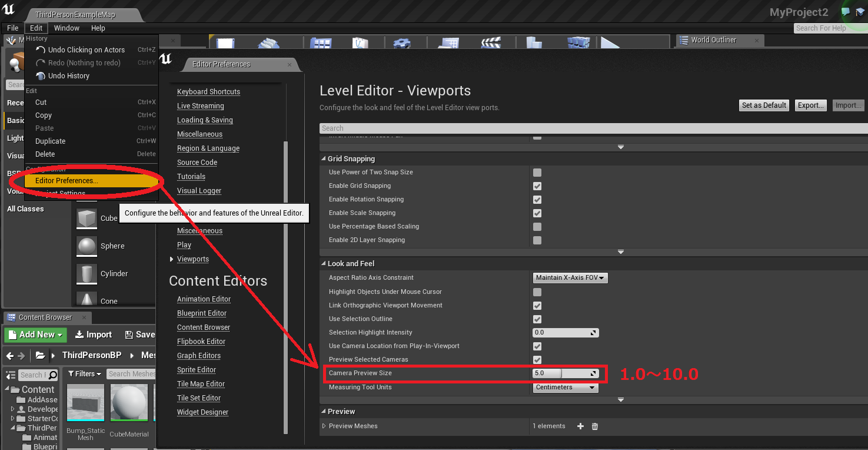868x450 pixels.
Task: Collapse the Preview section
Action: tap(323, 412)
